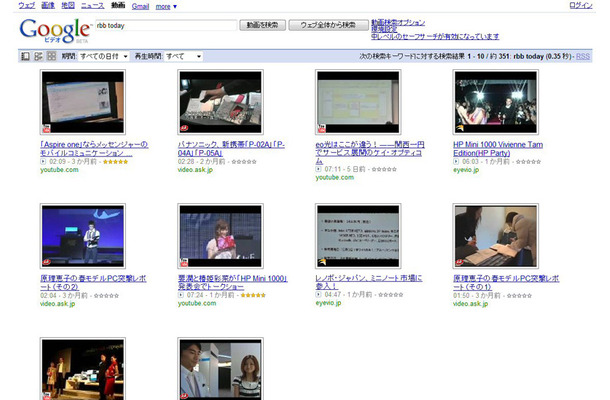
Task: Open bottom-row stage presentation thumbnail
Action: tap(83, 369)
